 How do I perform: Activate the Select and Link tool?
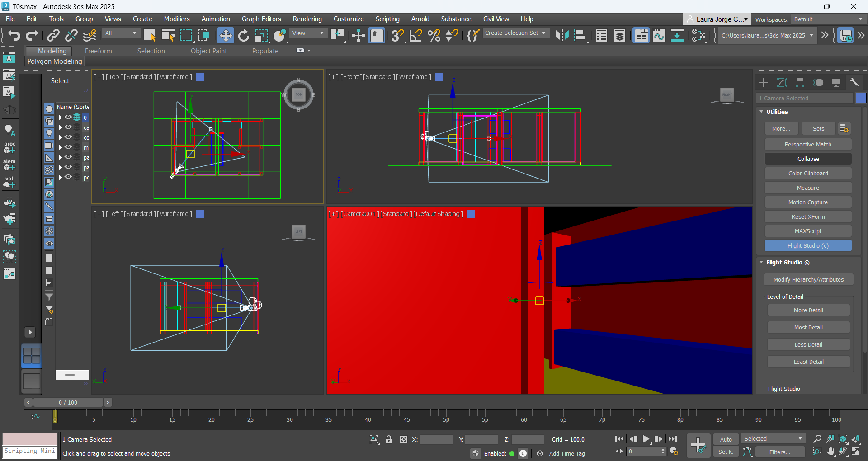coord(53,35)
